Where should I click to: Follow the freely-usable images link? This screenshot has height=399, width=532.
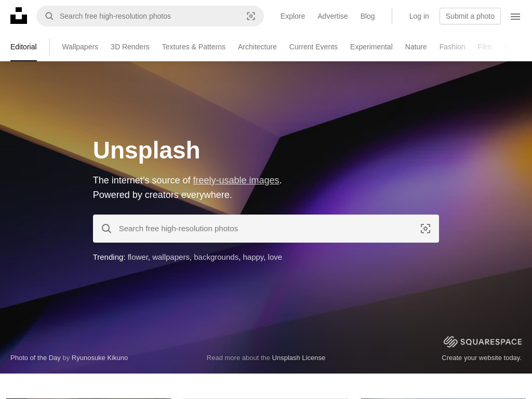click(x=236, y=180)
